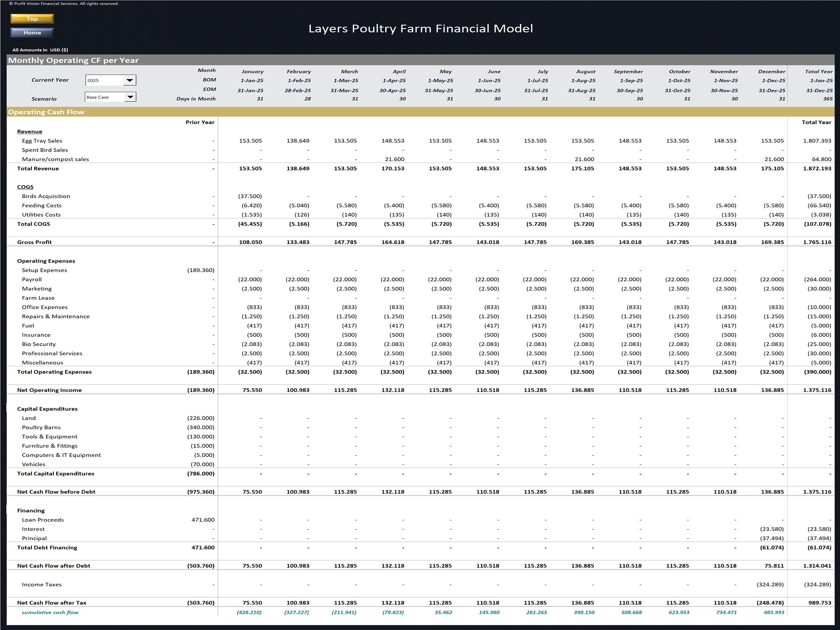Select the December month column header
Image resolution: width=840 pixels, height=630 pixels.
(772, 71)
